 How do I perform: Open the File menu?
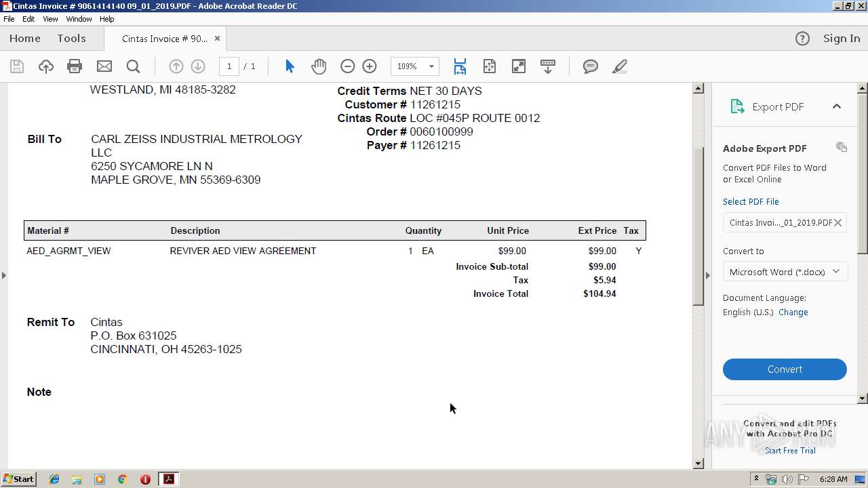click(x=9, y=19)
